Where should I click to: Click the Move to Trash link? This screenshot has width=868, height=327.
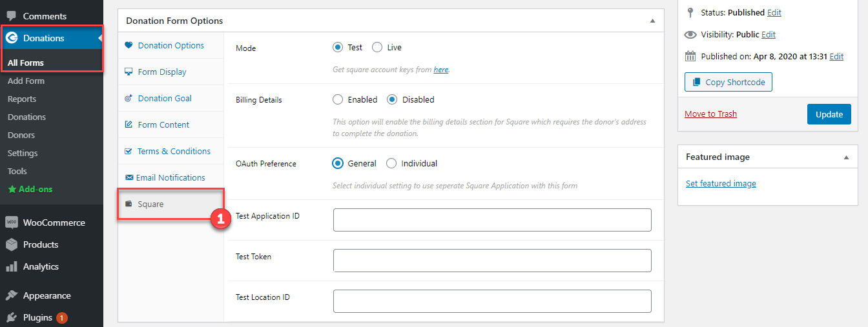[710, 114]
